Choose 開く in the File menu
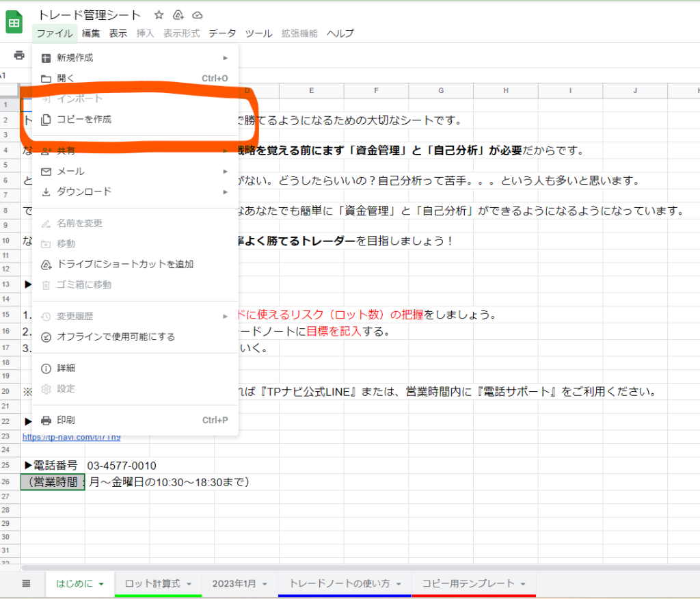700x599 pixels. pos(66,79)
